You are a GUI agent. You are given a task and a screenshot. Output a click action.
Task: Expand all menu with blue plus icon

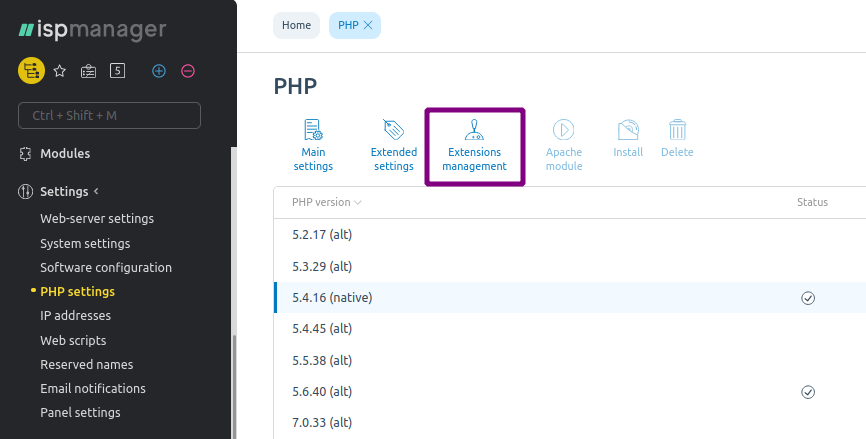159,71
